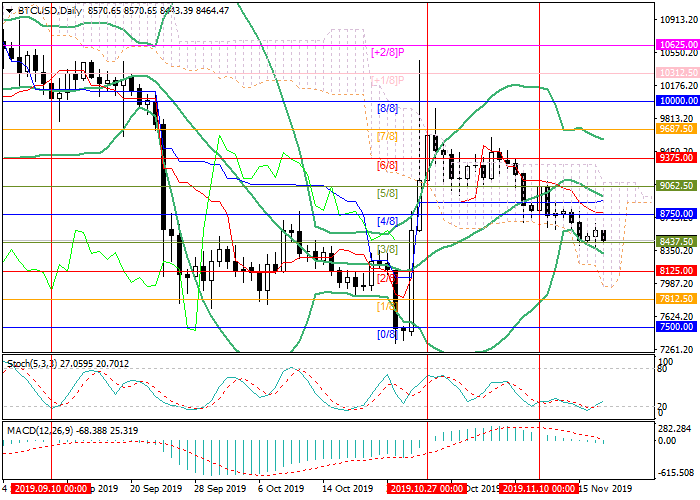Image resolution: width=700 pixels, height=500 pixels.
Task: Click the [1/8] Murrey level label
Action: click(388, 306)
